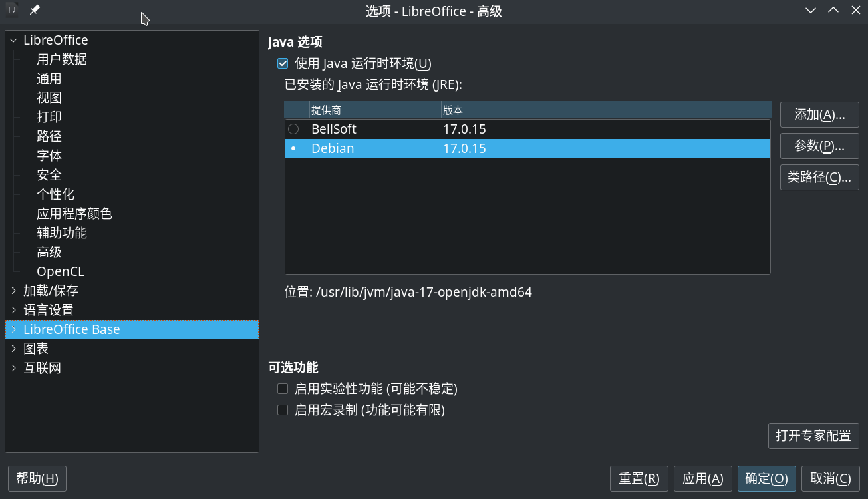Open 用户数据 settings page

coord(62,59)
